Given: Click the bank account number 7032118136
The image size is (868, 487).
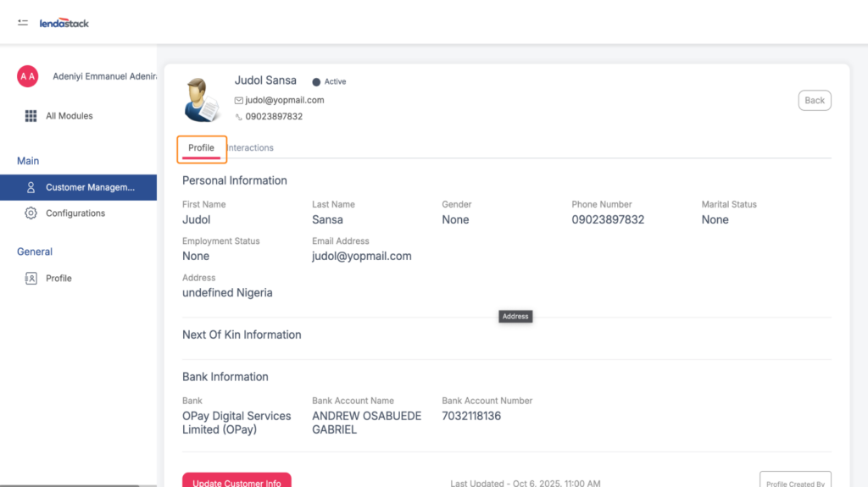Looking at the screenshot, I should [x=471, y=416].
